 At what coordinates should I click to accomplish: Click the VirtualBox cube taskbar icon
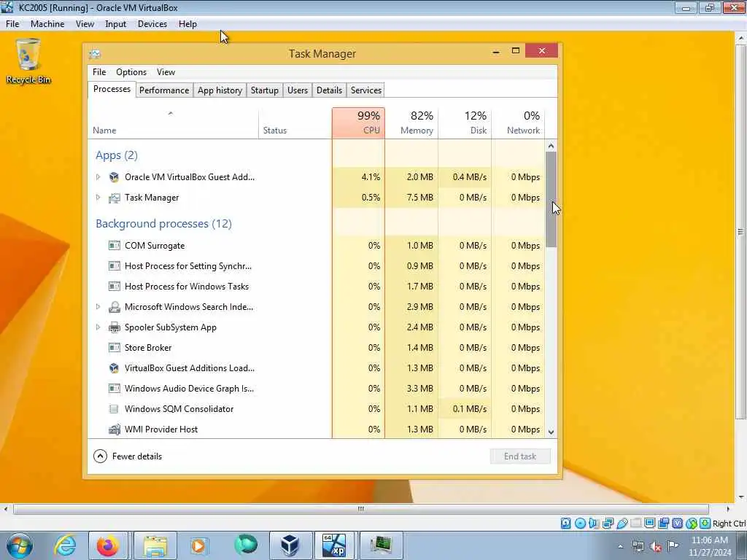click(x=289, y=545)
